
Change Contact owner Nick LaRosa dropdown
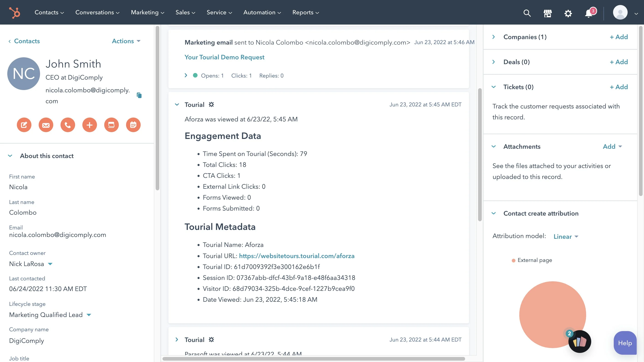point(31,264)
